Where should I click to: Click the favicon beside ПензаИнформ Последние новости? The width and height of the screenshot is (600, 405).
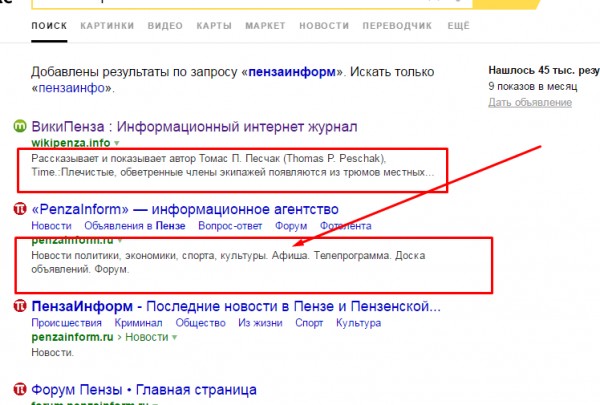[x=20, y=305]
